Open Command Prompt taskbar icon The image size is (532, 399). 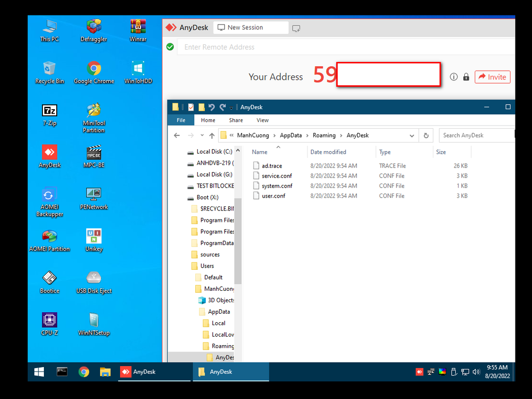(62, 372)
